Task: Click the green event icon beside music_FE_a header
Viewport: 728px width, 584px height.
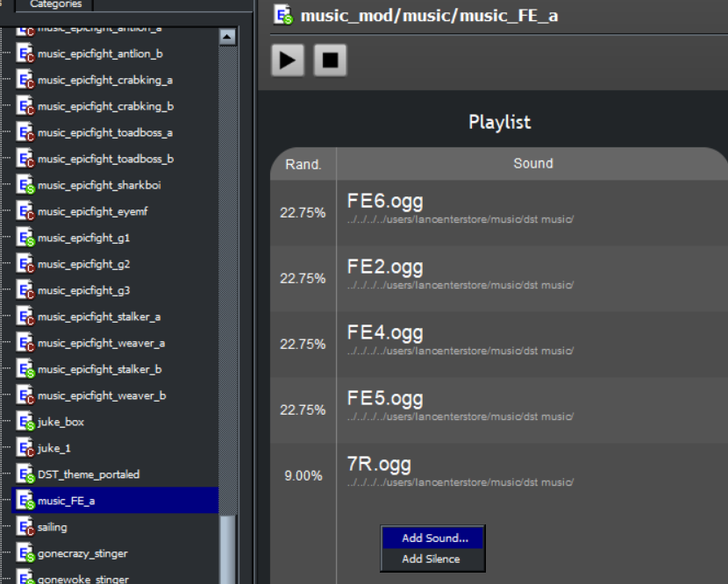Action: (x=281, y=15)
